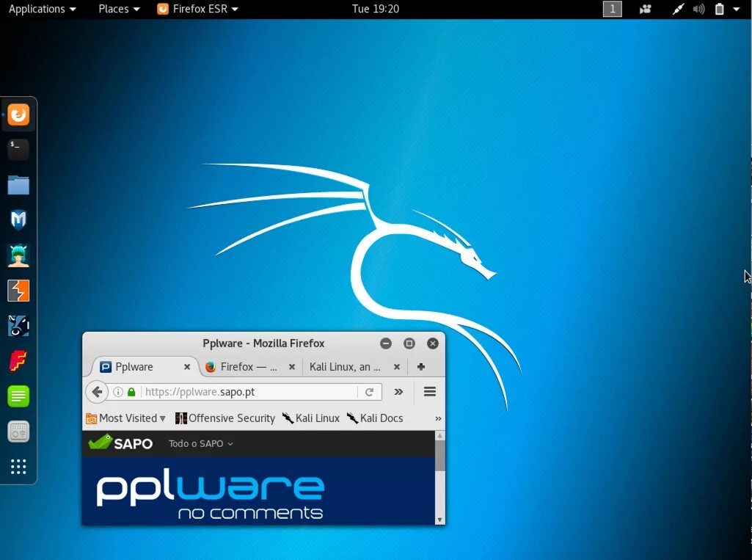This screenshot has width=752, height=560.
Task: Click the page scrollbar up arrow
Action: [x=439, y=435]
